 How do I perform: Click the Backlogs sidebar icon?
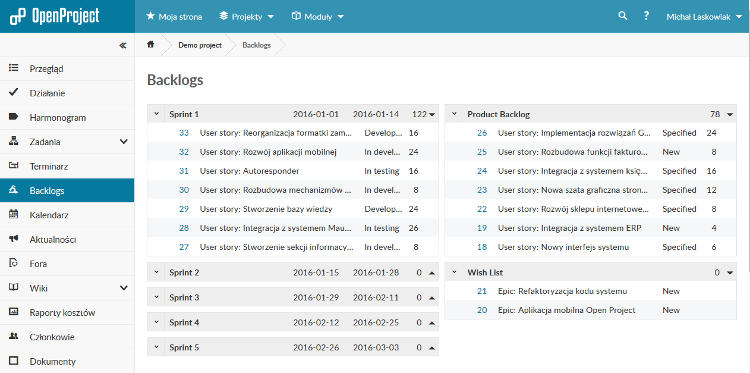tap(13, 190)
